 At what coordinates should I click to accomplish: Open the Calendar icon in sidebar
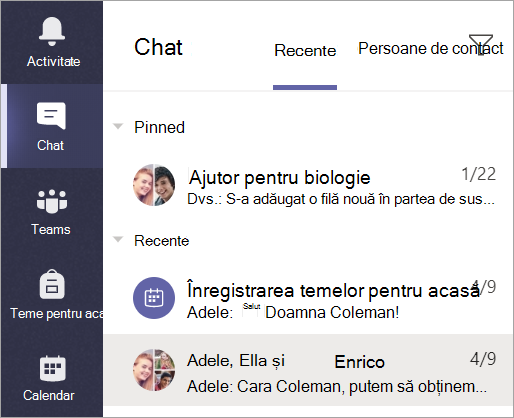[52, 368]
